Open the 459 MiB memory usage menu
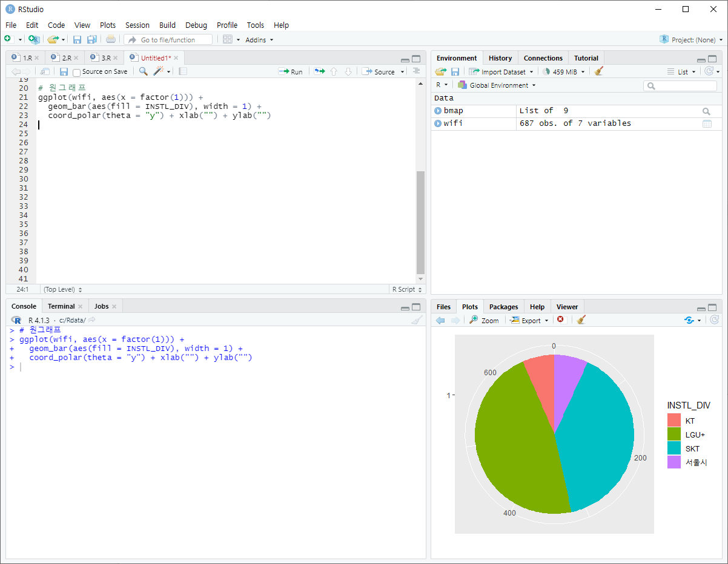728x564 pixels. point(564,71)
